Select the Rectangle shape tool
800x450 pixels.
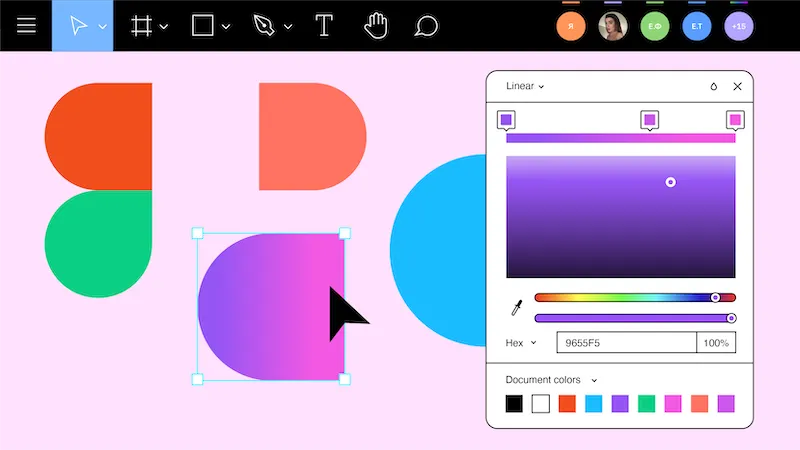(203, 26)
